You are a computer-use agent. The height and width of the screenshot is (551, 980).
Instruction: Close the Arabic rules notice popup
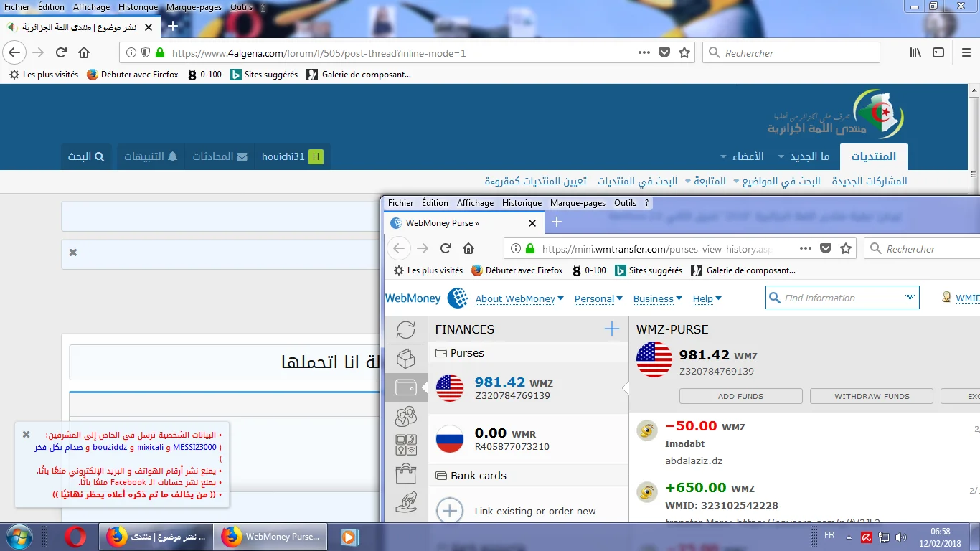[x=26, y=434]
